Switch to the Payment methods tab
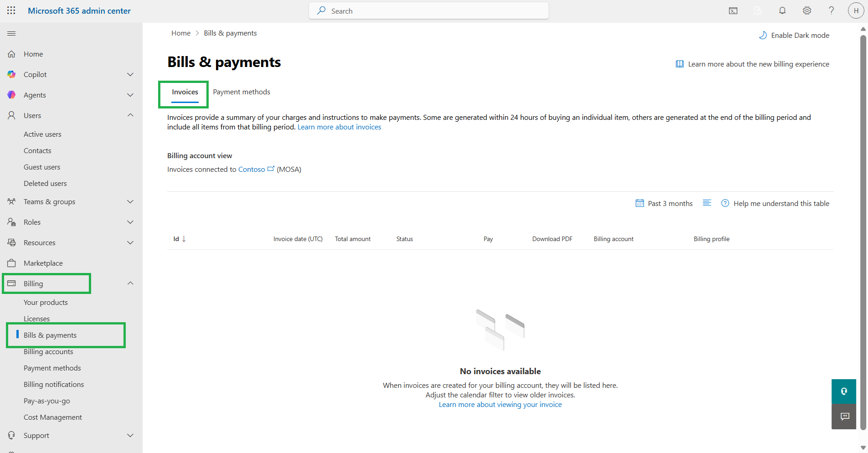Viewport: 868px width, 453px height. (x=241, y=92)
